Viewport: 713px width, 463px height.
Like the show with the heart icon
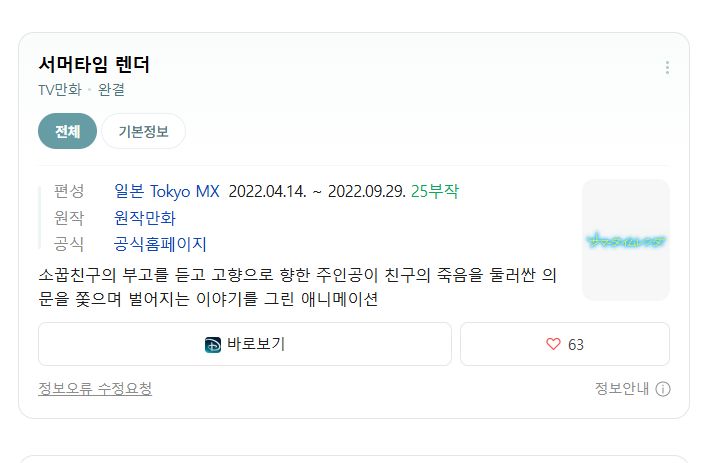click(x=553, y=344)
